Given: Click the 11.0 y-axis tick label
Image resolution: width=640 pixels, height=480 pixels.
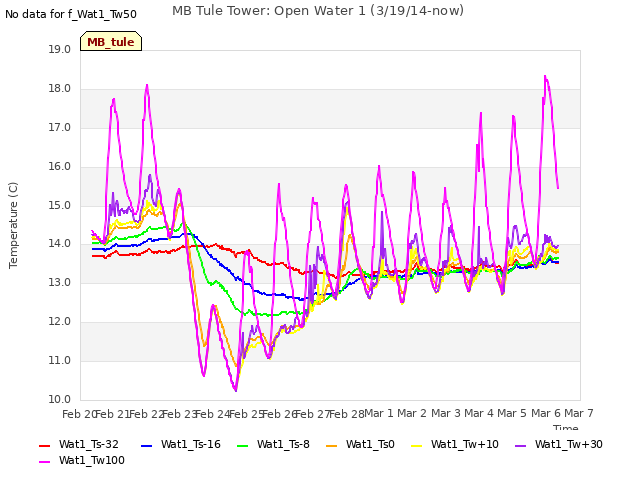Looking at the screenshot, I should [x=60, y=360].
